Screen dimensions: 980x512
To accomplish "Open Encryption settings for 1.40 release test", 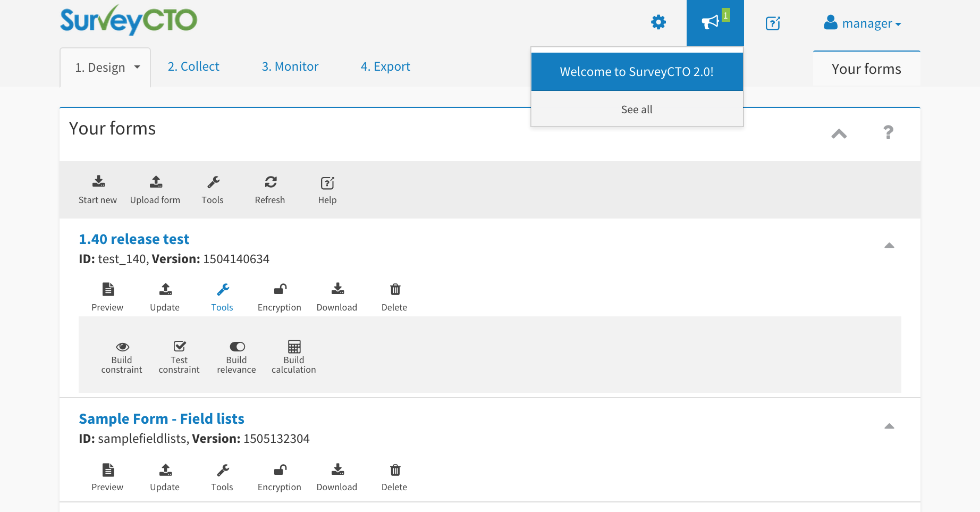I will click(279, 296).
